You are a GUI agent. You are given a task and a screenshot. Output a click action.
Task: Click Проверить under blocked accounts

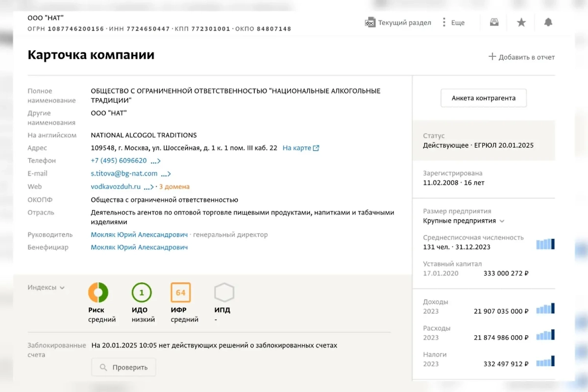(x=123, y=367)
